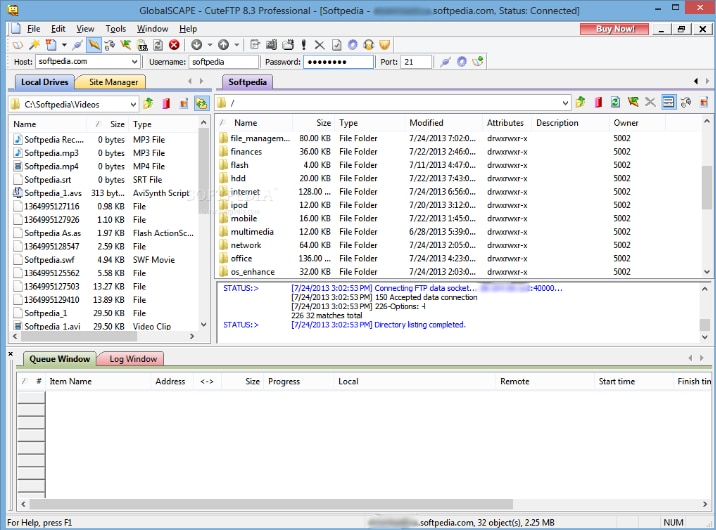Open the File menu
Screen dimensions: 716x530
coord(33,29)
